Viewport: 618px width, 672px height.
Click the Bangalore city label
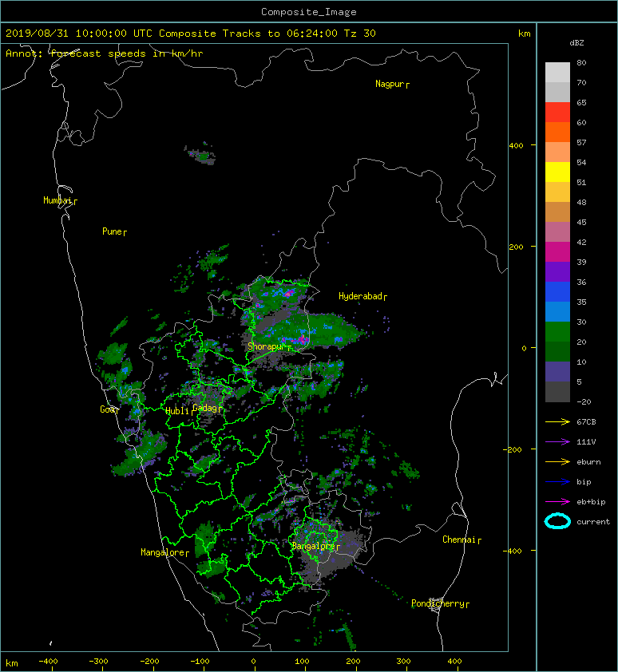(x=313, y=546)
